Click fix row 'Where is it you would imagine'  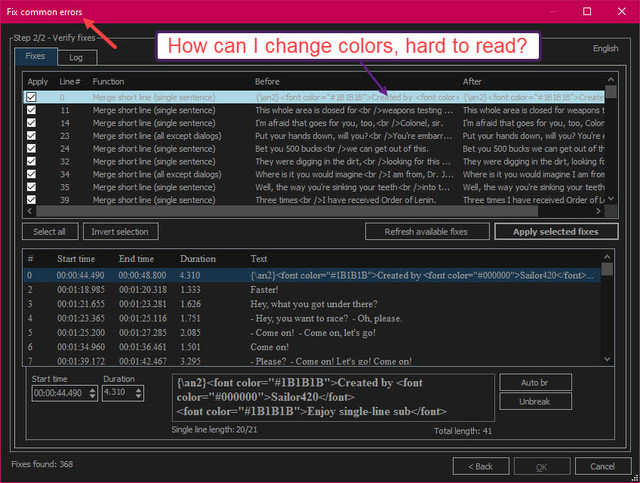coord(313,174)
